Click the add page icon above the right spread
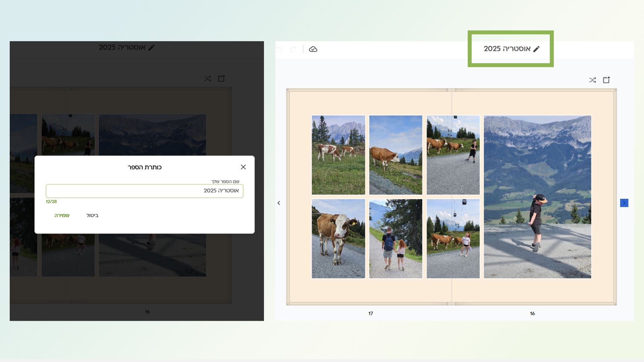Viewport: 644px width, 362px height. click(x=606, y=80)
